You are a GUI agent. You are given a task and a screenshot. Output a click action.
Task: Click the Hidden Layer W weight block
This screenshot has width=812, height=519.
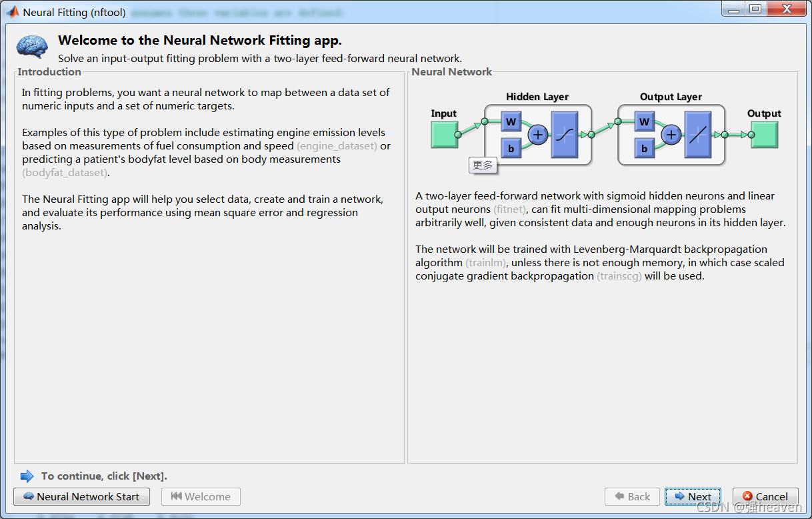click(511, 121)
